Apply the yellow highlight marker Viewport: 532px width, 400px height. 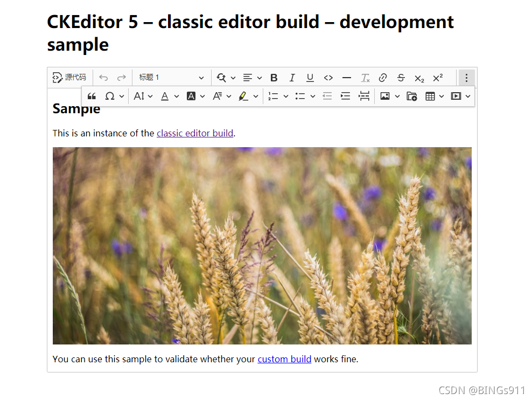pyautogui.click(x=243, y=96)
